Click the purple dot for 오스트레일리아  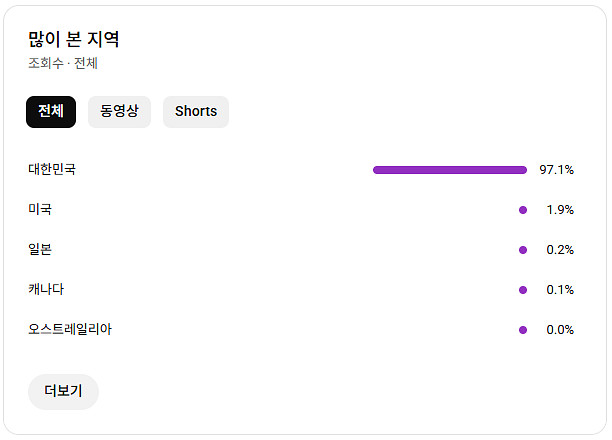click(523, 330)
